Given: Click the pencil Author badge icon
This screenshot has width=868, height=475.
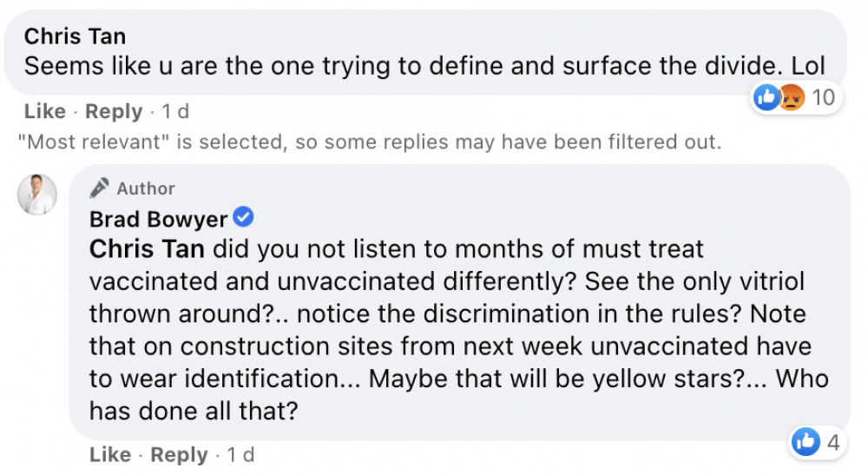Looking at the screenshot, I should click(x=100, y=188).
